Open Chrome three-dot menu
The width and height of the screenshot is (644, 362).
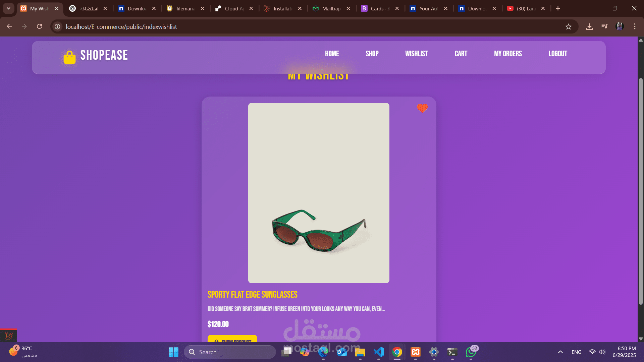click(x=635, y=26)
